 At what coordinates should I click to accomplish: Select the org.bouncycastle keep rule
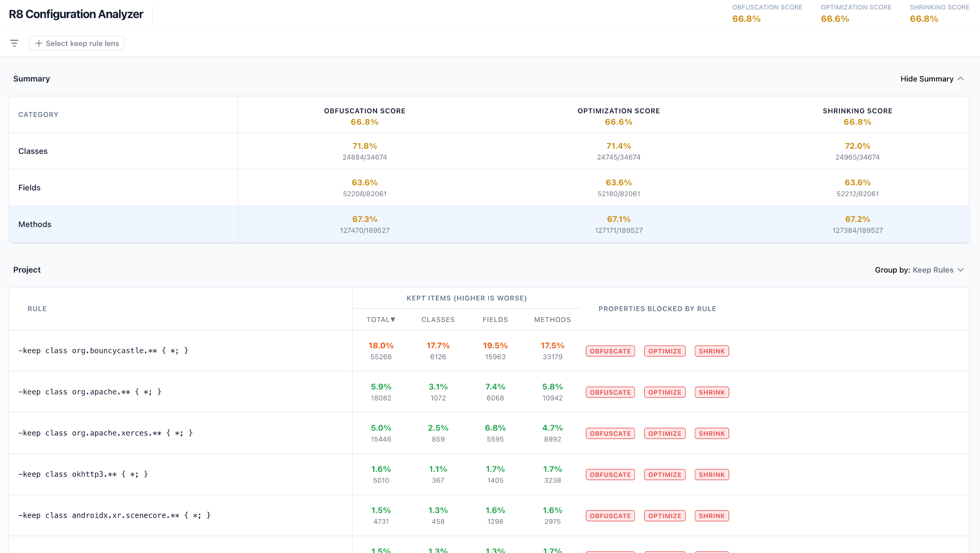tap(103, 351)
